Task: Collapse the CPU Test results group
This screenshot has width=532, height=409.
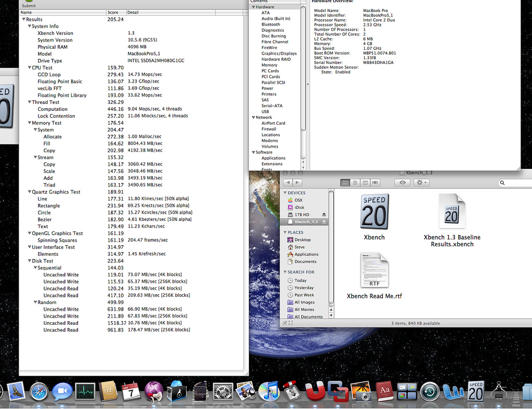Action: point(29,68)
